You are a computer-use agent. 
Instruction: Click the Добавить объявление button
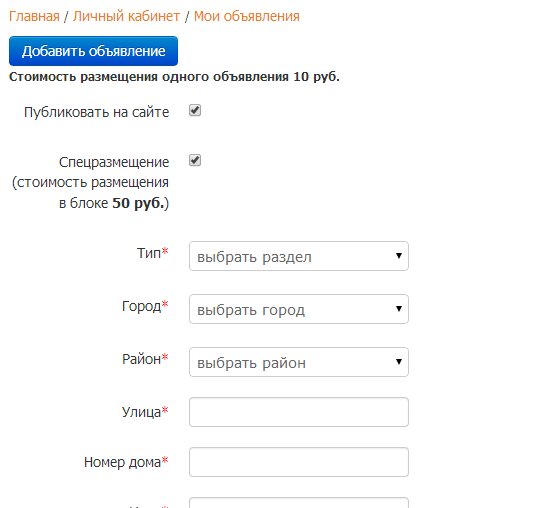coord(93,51)
